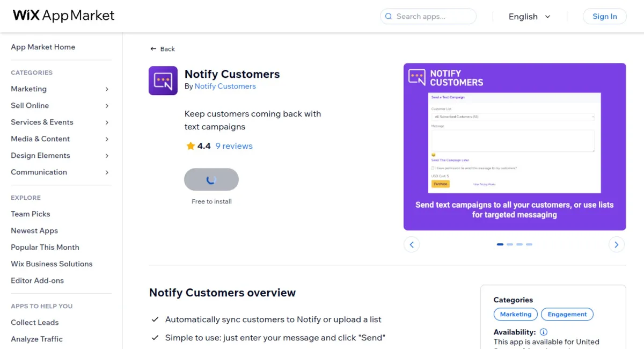
Task: Open Wix Business Solutions page
Action: (x=52, y=264)
